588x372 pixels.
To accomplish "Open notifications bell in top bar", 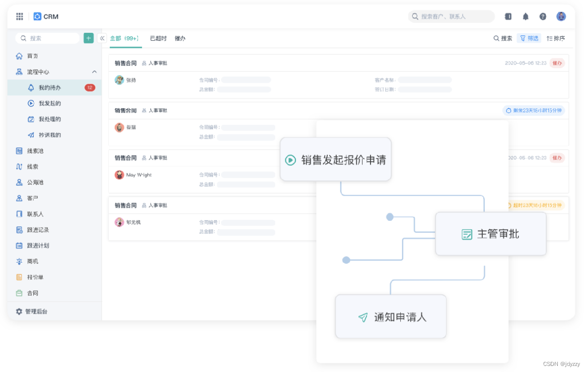I will coord(526,17).
